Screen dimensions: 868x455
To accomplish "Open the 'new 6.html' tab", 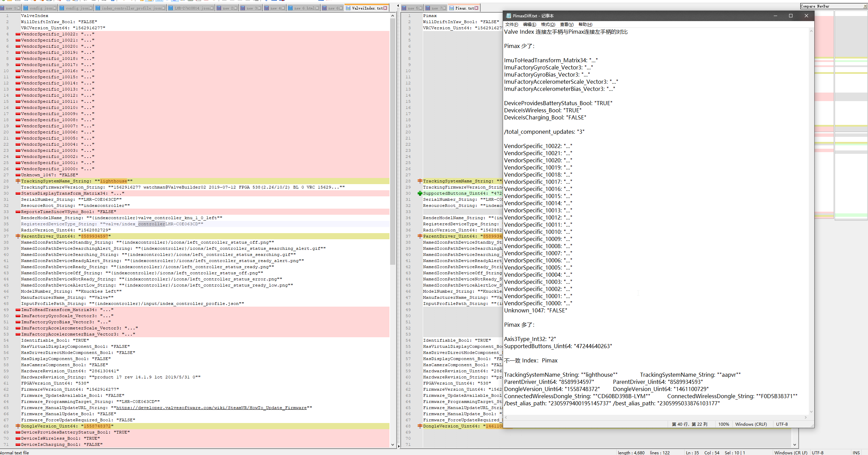I will [x=303, y=8].
